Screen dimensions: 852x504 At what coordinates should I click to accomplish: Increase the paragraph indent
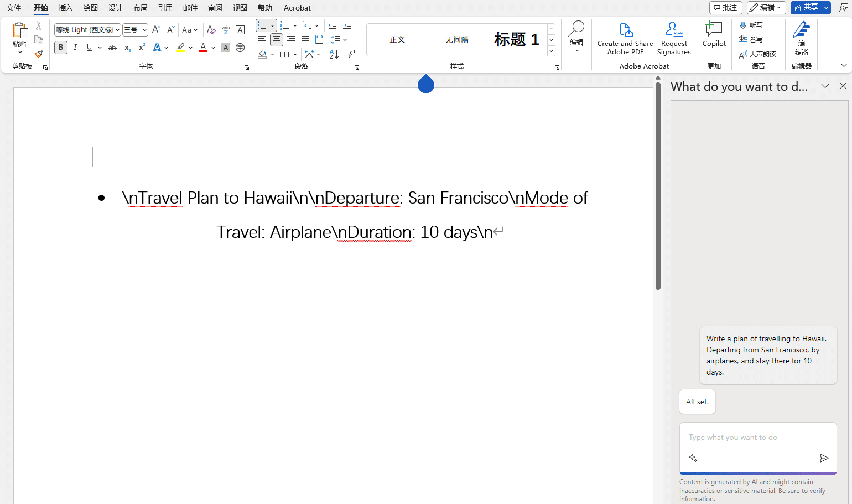point(347,25)
